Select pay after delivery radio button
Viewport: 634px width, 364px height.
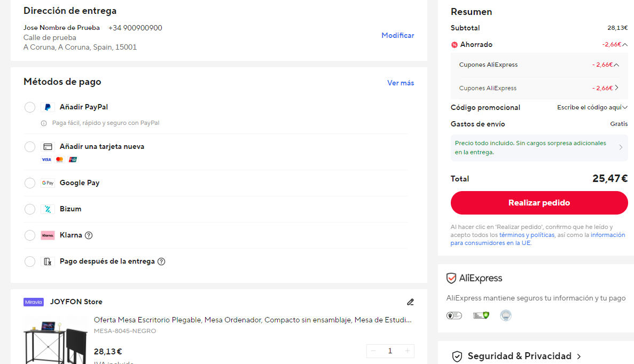30,262
